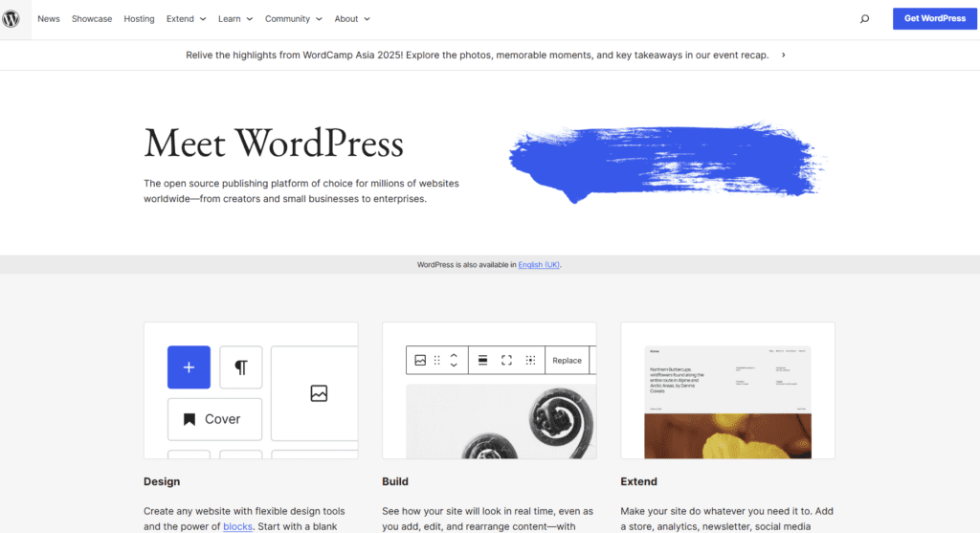Click the align icon in Build toolbar
The width and height of the screenshot is (980, 533).
[482, 360]
